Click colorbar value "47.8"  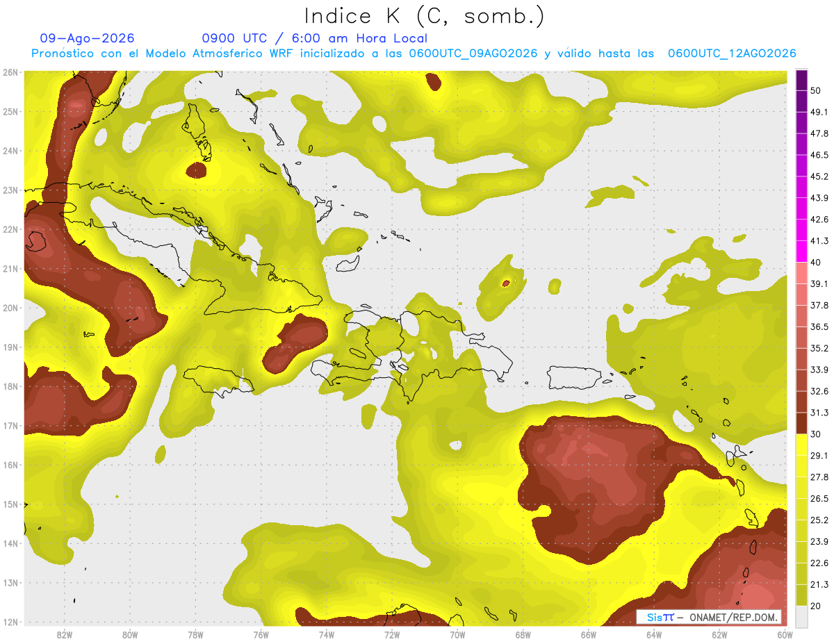[819, 133]
